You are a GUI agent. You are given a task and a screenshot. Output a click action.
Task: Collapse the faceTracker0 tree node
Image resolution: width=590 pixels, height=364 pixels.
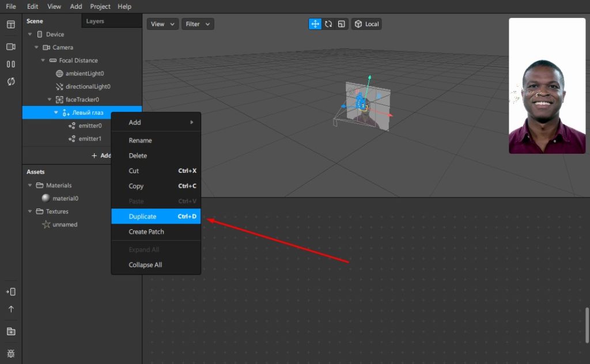click(x=50, y=100)
